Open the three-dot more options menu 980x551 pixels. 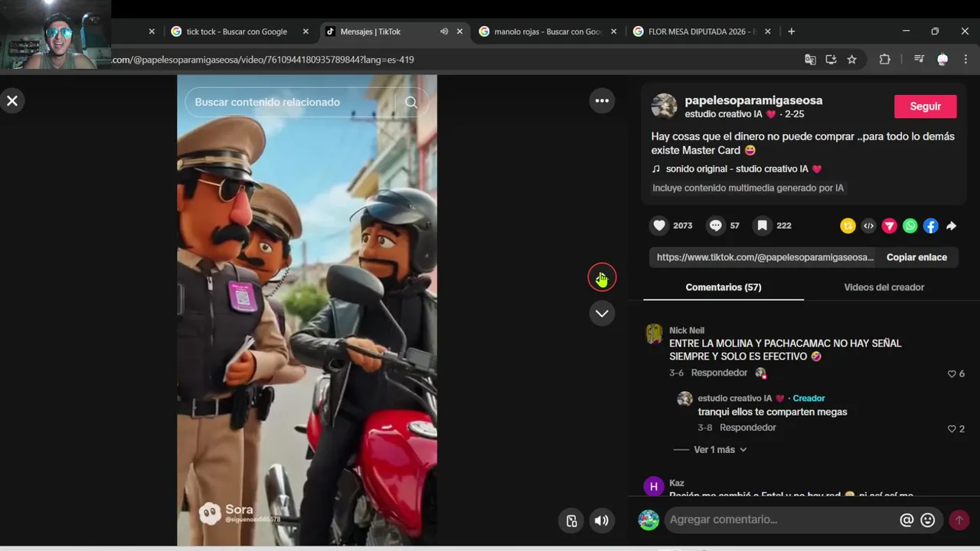(602, 101)
